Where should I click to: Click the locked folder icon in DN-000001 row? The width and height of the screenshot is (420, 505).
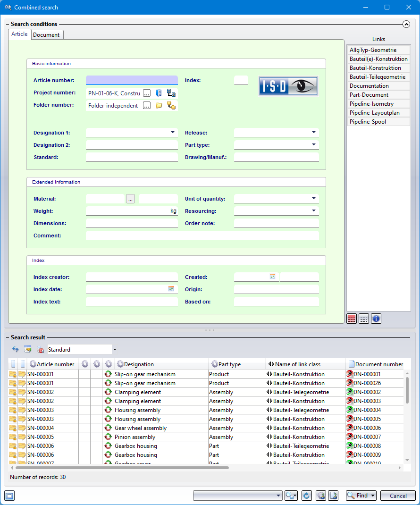(13, 374)
